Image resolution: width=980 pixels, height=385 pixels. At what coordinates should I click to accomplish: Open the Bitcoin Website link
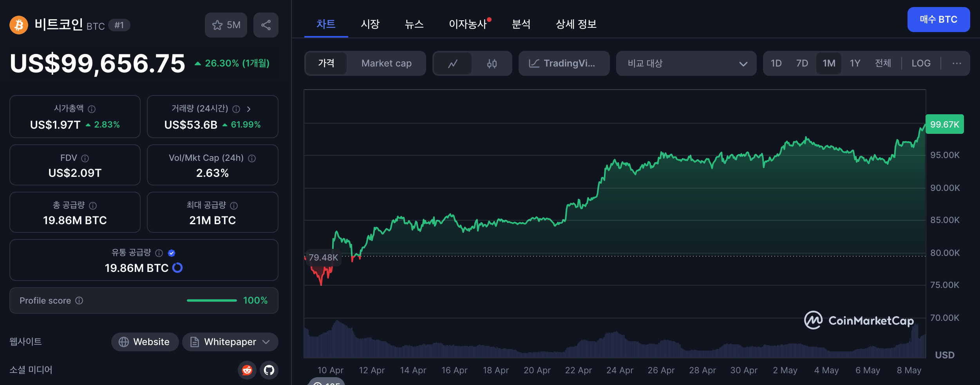[145, 342]
